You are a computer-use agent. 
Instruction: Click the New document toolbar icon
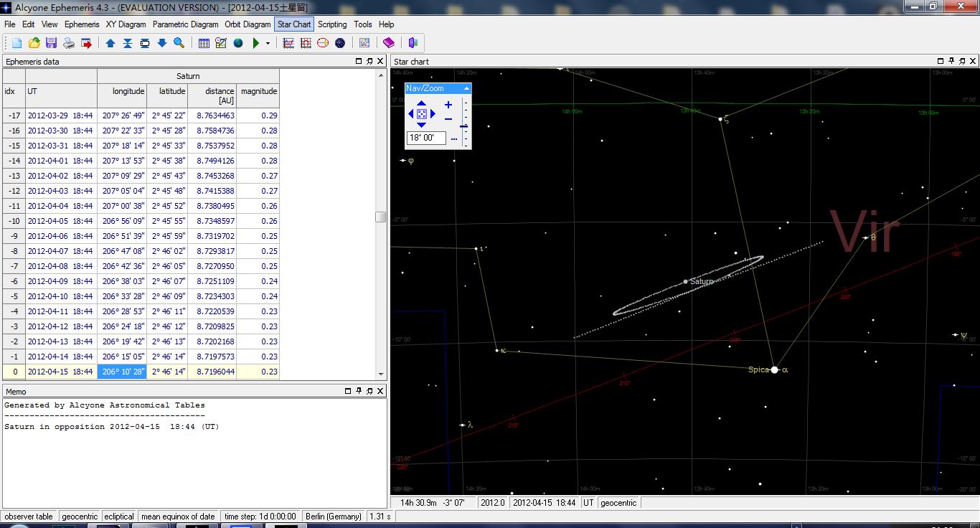click(x=17, y=43)
